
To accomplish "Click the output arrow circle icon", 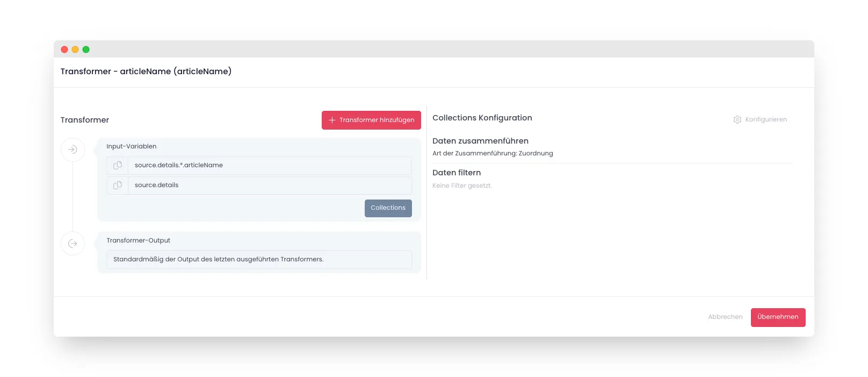I will [73, 244].
